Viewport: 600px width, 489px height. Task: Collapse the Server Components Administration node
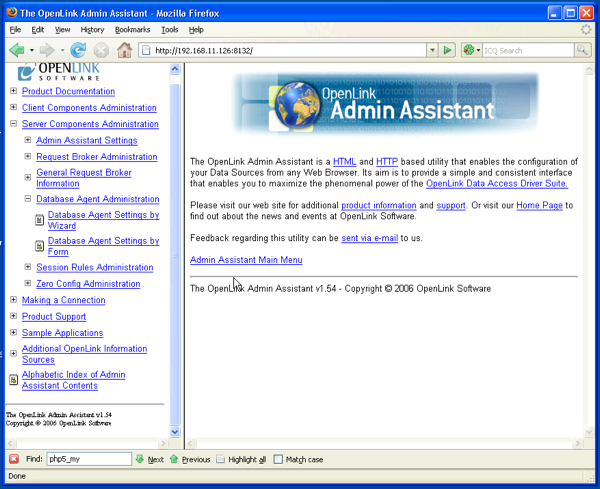pos(13,124)
